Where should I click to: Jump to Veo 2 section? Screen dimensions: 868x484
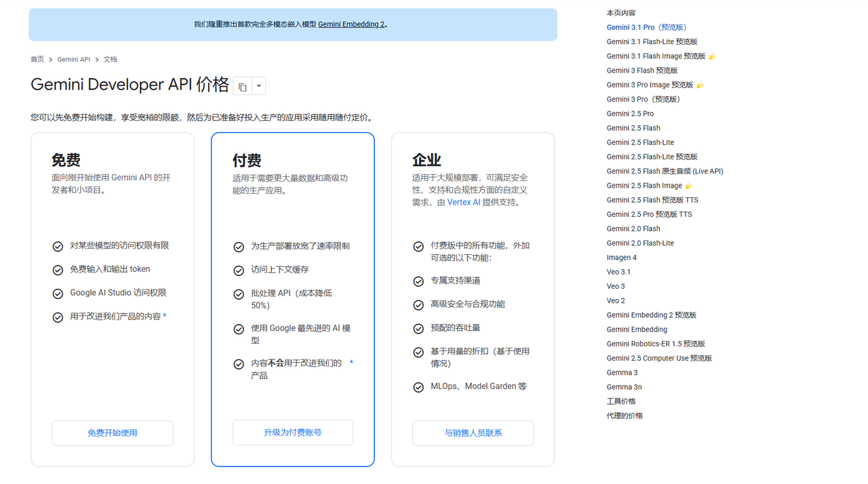pos(616,301)
